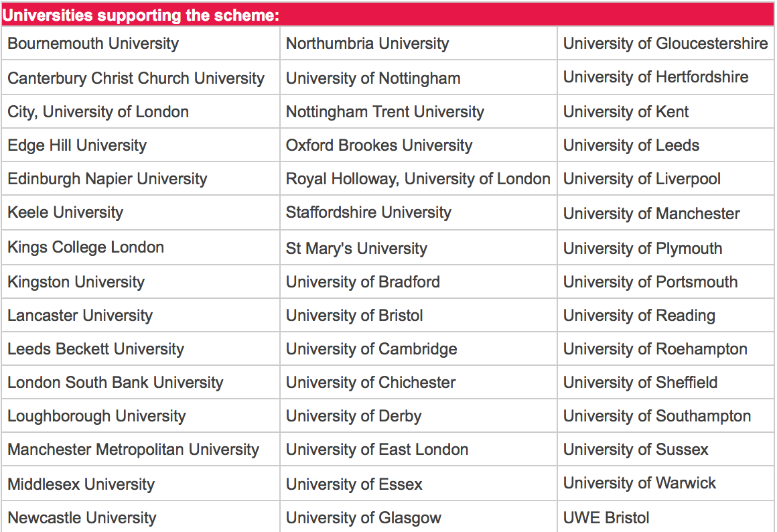Click the 'Universities supporting the scheme' header
Screen dimensions: 777x532
[x=141, y=15]
